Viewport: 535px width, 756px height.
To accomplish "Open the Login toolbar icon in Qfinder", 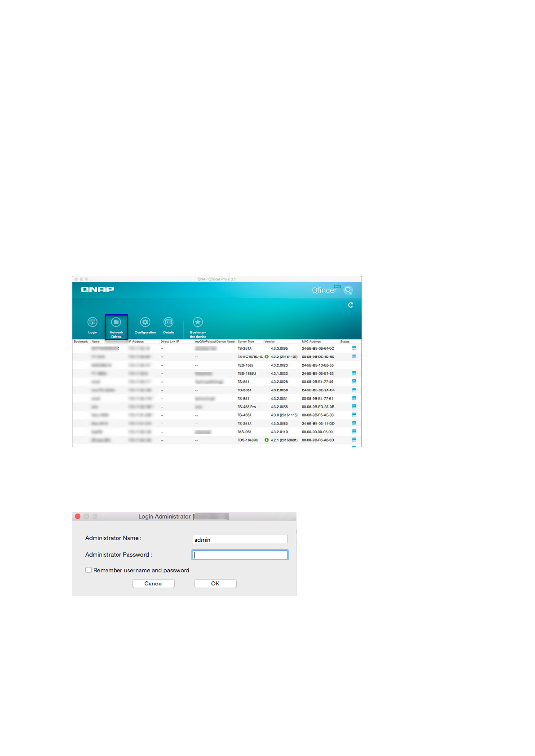I will pos(93,322).
